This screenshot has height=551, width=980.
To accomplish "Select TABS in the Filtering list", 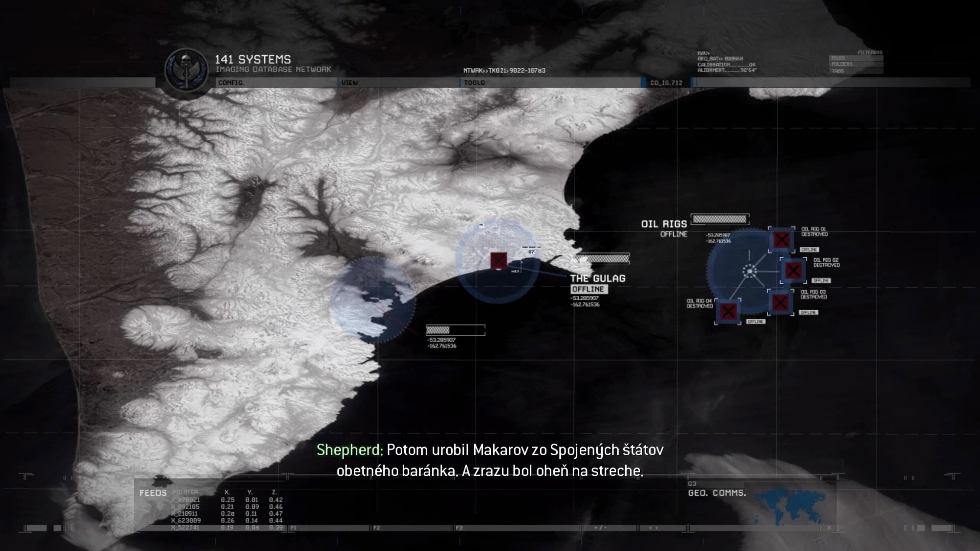I will click(x=856, y=71).
